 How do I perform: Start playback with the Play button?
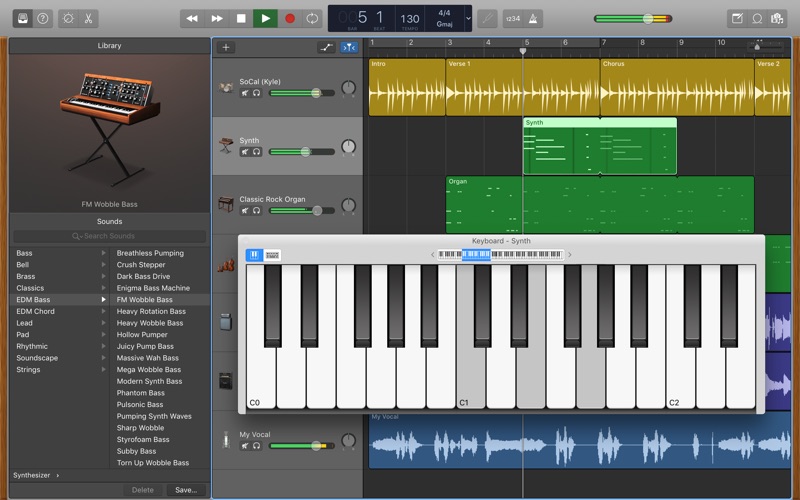point(265,18)
